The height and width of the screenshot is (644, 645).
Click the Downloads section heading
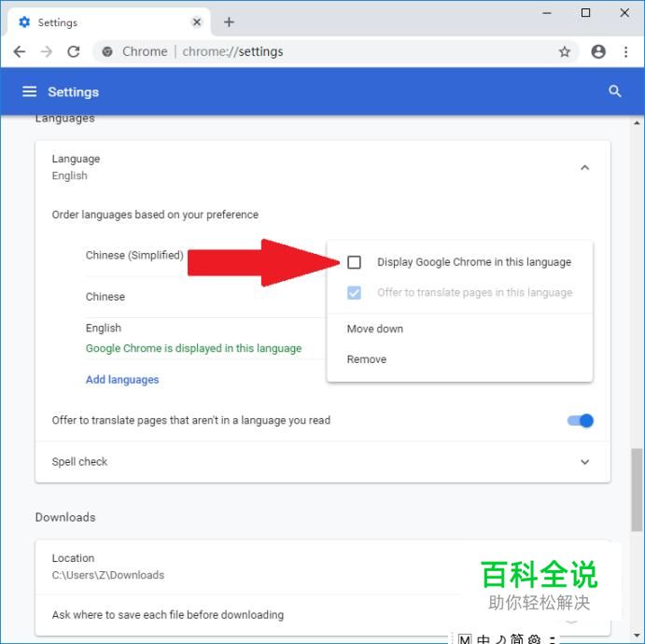[65, 517]
